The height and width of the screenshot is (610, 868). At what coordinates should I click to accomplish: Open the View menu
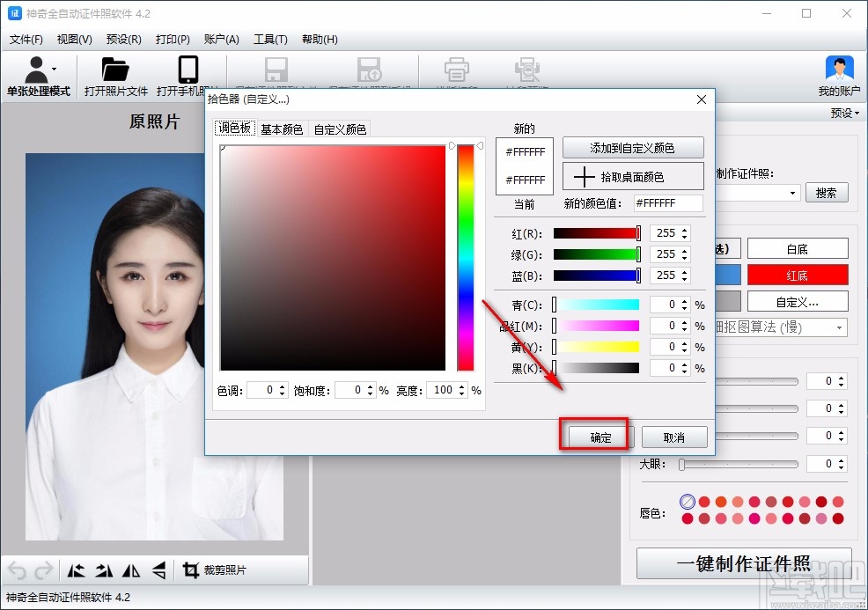(x=74, y=40)
